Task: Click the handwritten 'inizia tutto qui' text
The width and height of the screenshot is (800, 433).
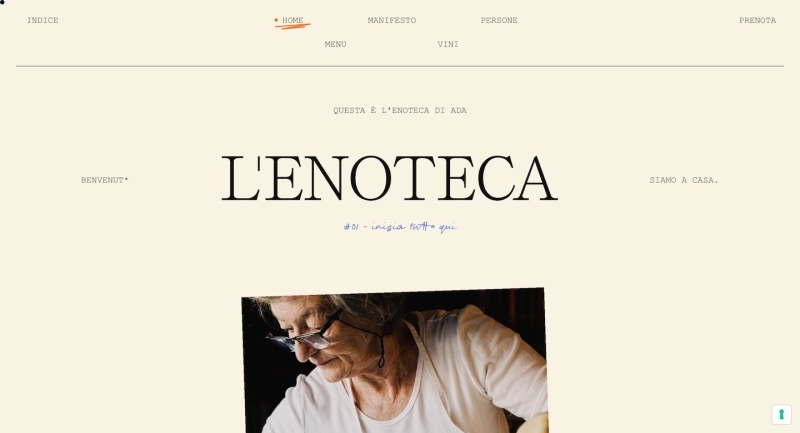Action: (x=400, y=226)
